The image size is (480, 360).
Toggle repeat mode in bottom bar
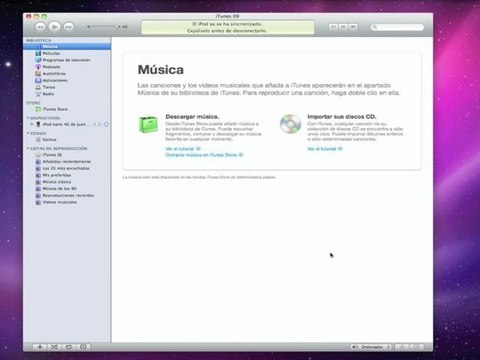click(69, 347)
